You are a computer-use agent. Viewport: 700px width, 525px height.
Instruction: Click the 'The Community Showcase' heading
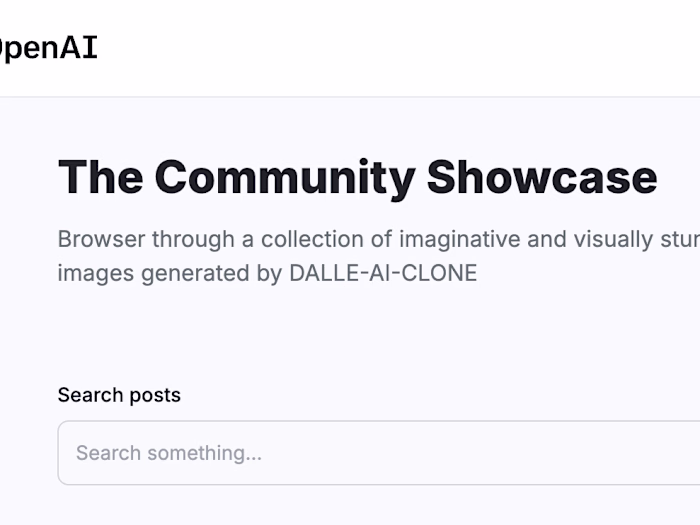pyautogui.click(x=357, y=177)
